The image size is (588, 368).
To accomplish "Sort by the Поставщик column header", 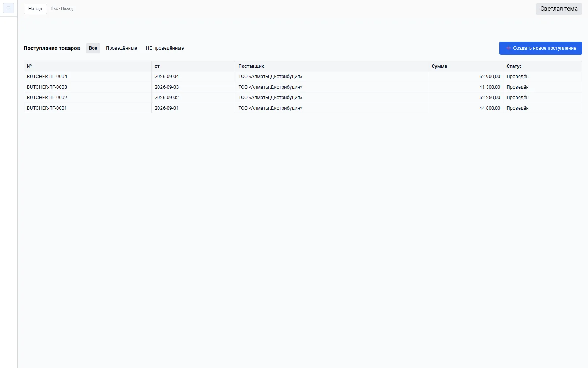I will click(x=251, y=66).
